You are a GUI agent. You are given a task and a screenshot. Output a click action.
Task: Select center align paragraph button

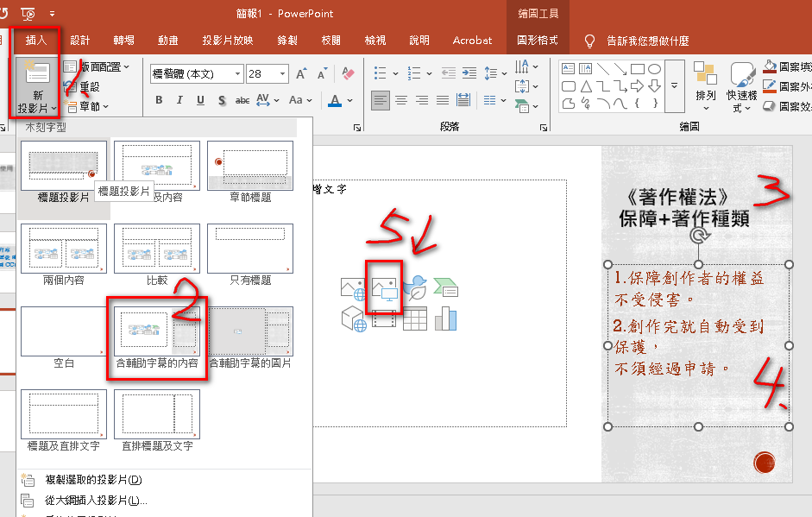click(x=401, y=100)
